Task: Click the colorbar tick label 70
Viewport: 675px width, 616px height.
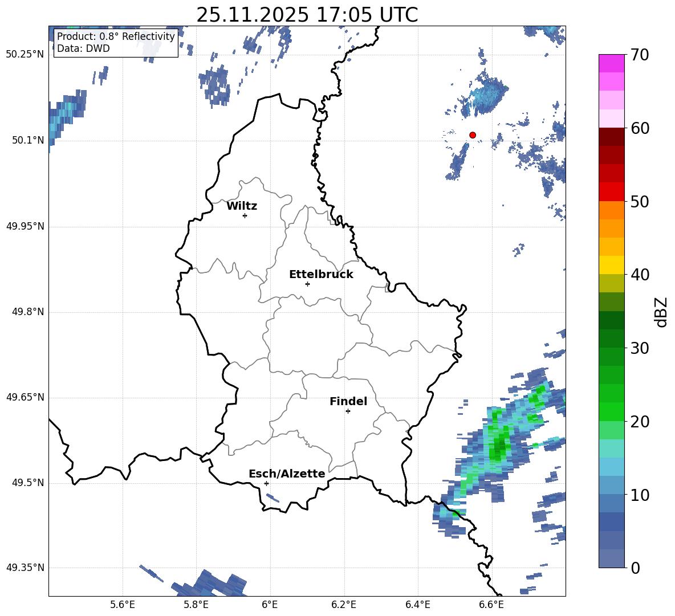Action: click(x=640, y=55)
